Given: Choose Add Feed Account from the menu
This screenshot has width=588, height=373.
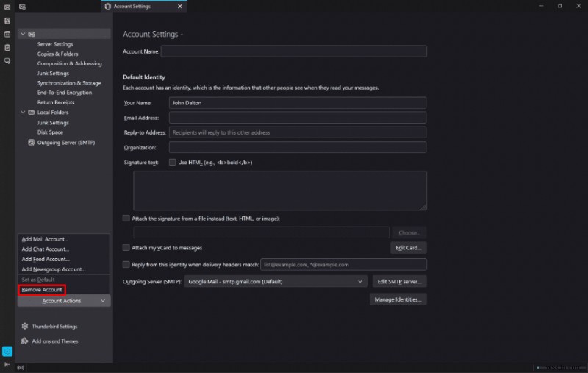Looking at the screenshot, I should [46, 259].
